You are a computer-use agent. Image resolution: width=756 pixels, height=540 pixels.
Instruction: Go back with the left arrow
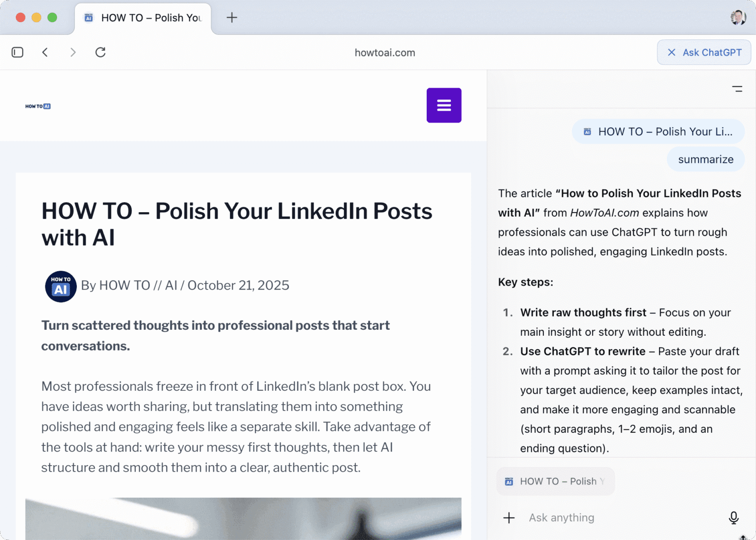(x=45, y=52)
